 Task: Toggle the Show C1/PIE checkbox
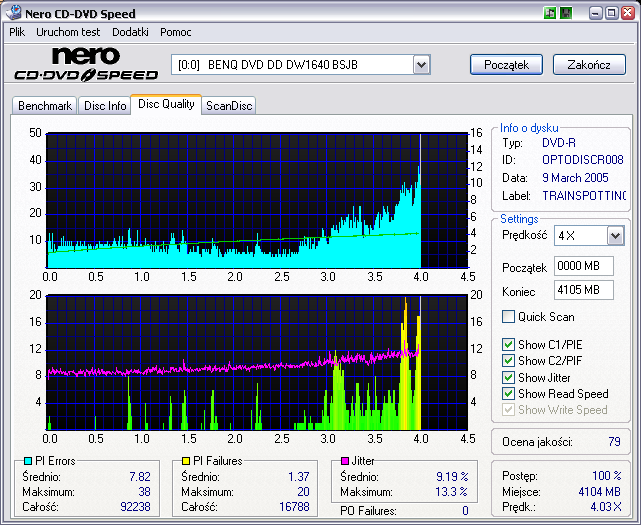[508, 344]
